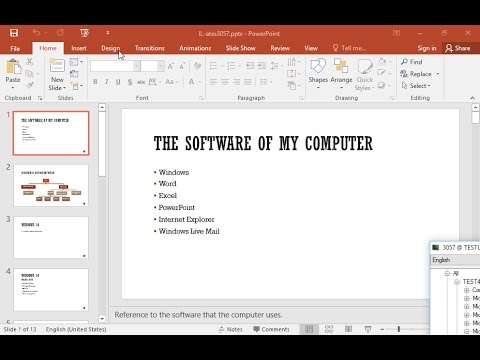Adjust the zoom slider in status bar
480x360 pixels.
(x=399, y=329)
